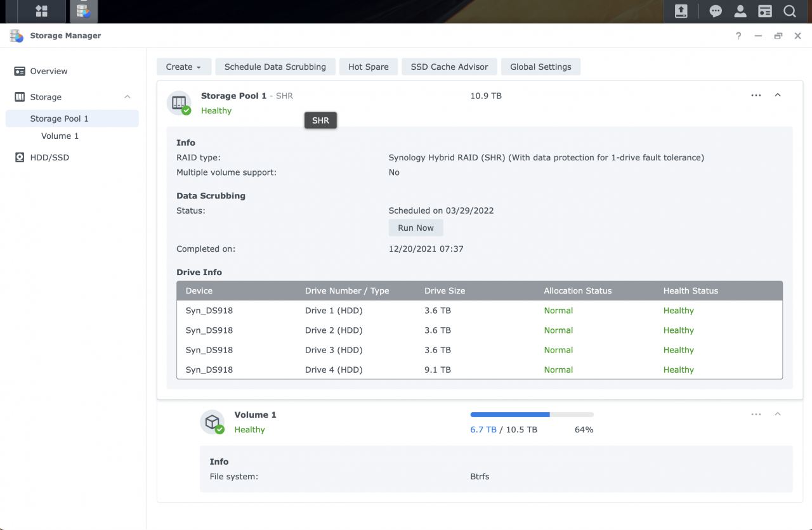Open the user account menu icon

pyautogui.click(x=740, y=11)
